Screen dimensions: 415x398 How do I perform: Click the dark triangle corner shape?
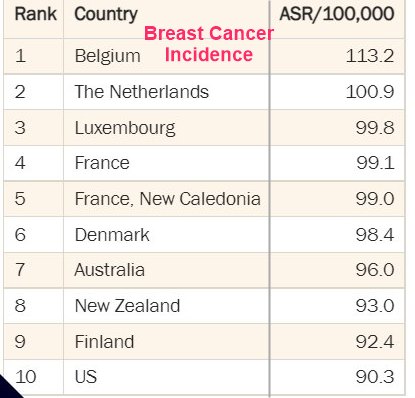coord(7,390)
